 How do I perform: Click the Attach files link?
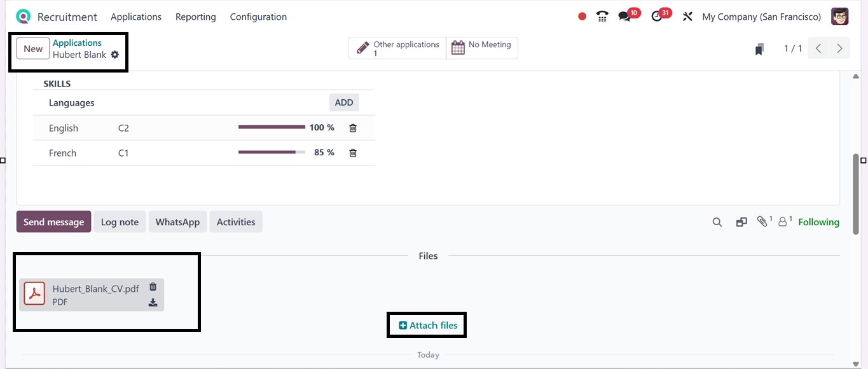coord(428,325)
